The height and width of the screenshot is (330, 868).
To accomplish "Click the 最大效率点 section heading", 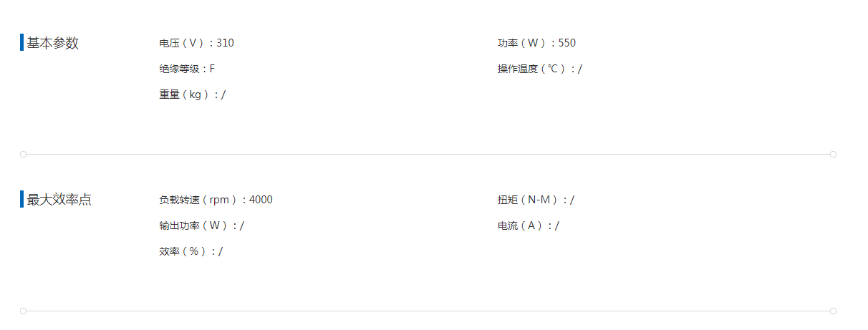I will point(59,200).
